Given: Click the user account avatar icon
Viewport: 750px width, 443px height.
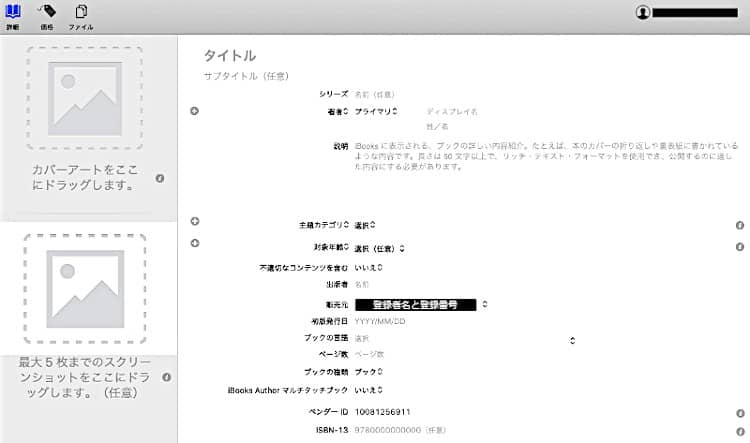Looking at the screenshot, I should coord(643,12).
